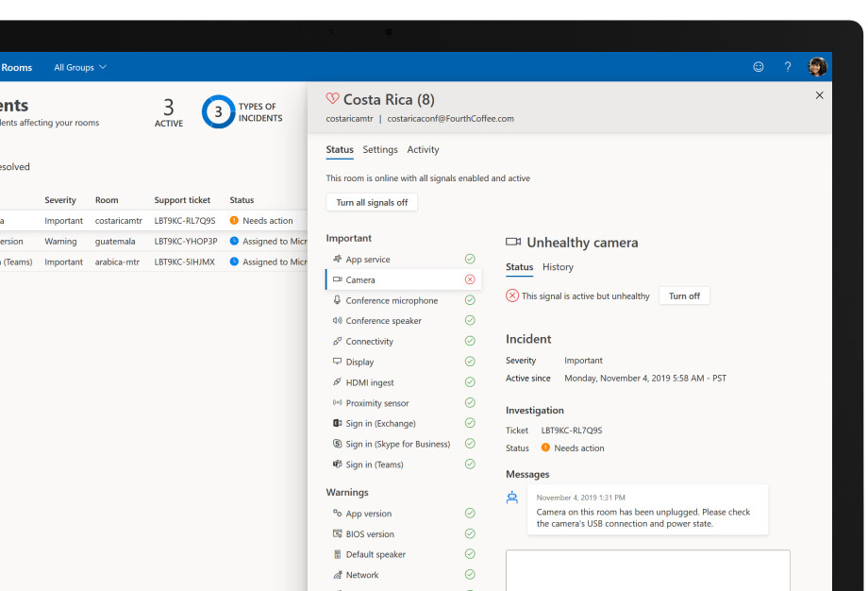Click the Proximity sensor icon

337,403
